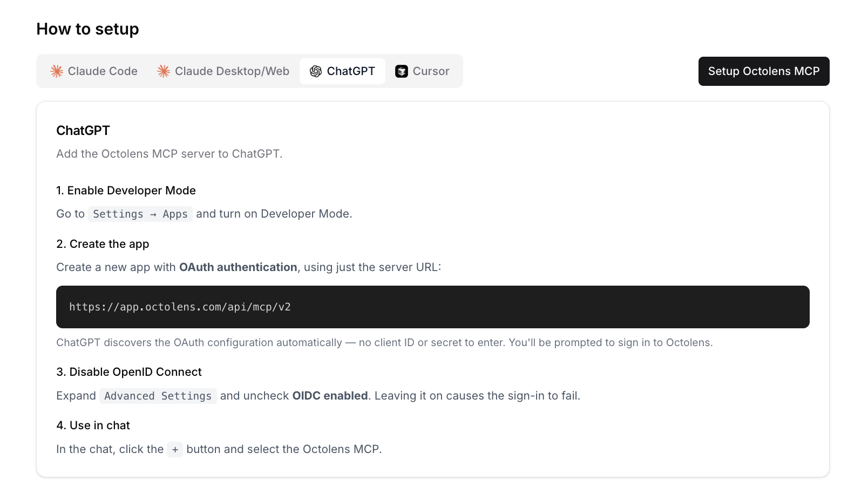Click the '+' inline code chip
Viewport: 868px width, 500px height.
click(x=175, y=449)
